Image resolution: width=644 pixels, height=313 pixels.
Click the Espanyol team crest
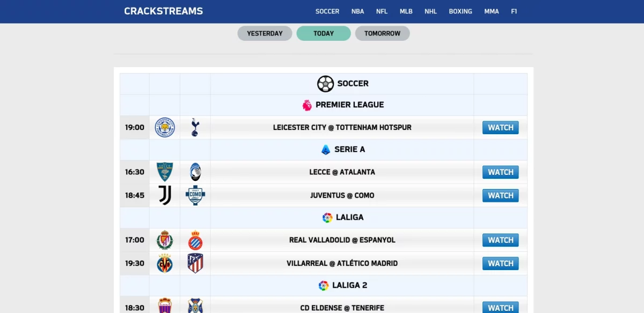195,240
